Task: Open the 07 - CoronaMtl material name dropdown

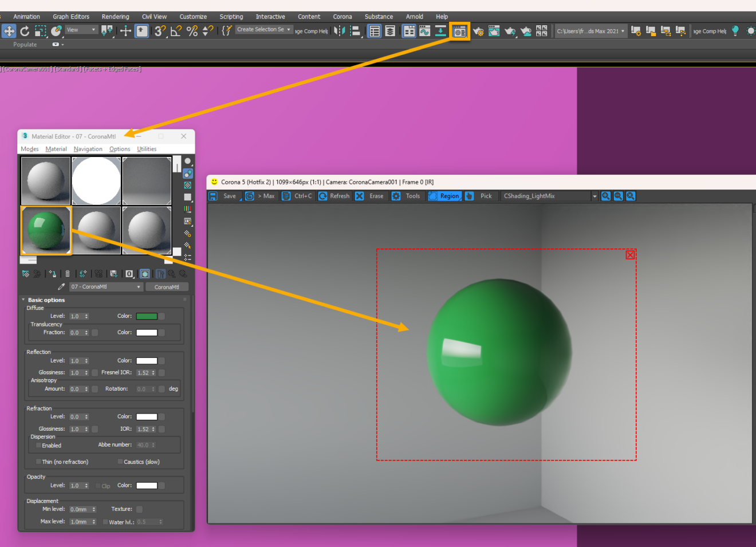Action: tap(106, 286)
